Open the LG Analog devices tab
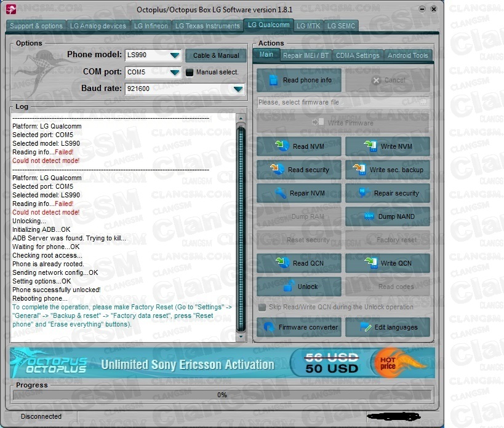The width and height of the screenshot is (504, 428). (x=98, y=26)
